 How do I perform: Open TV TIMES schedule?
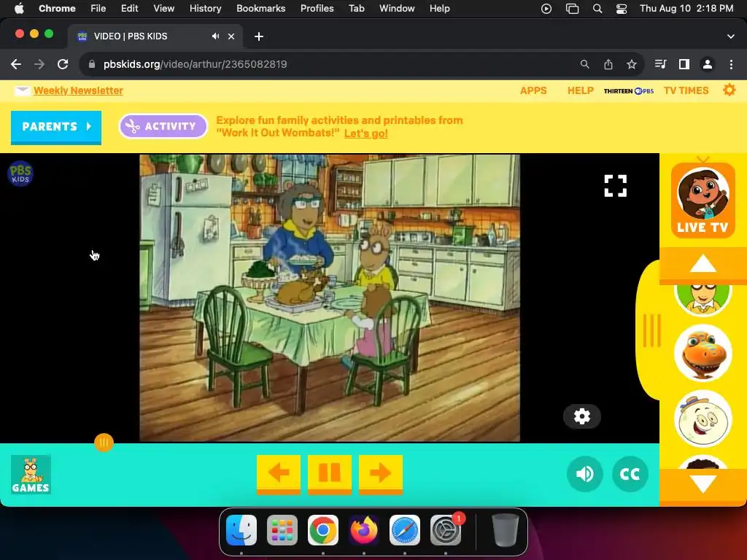(x=686, y=90)
